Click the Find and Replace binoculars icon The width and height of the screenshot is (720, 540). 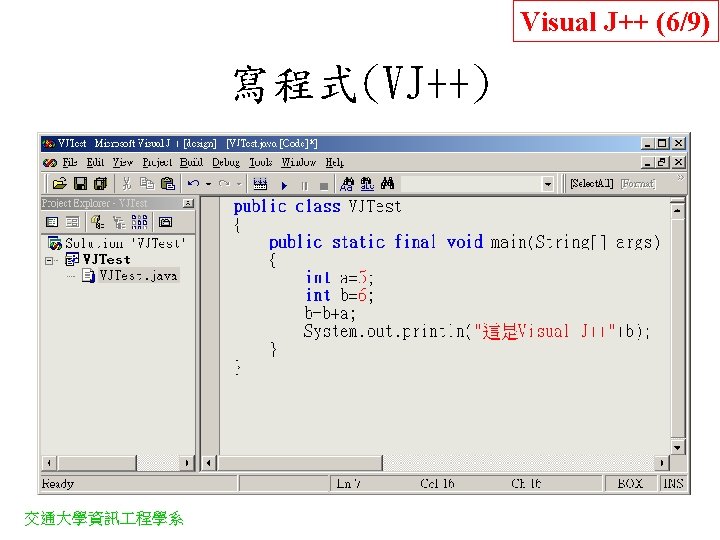coord(347,184)
